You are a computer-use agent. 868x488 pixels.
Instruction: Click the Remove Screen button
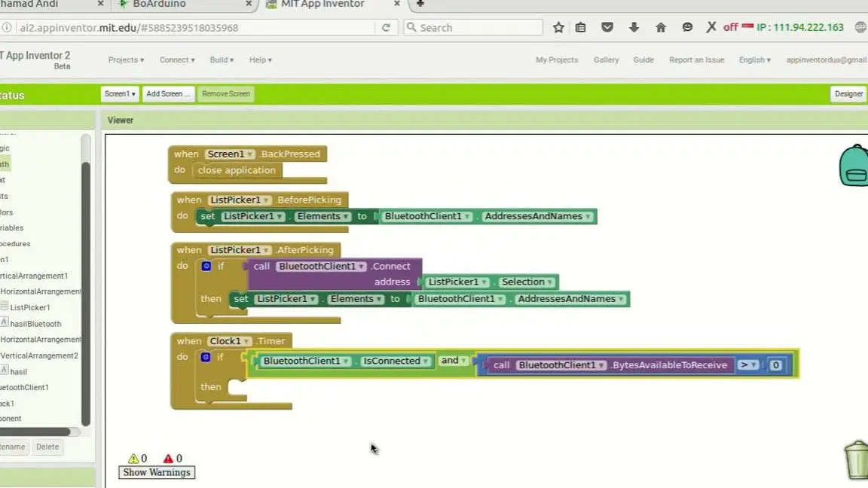coord(226,94)
